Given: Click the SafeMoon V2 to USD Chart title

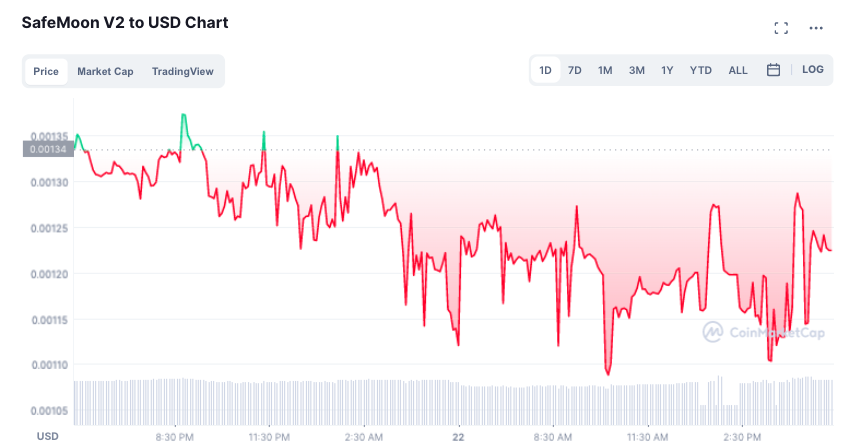Looking at the screenshot, I should [125, 22].
